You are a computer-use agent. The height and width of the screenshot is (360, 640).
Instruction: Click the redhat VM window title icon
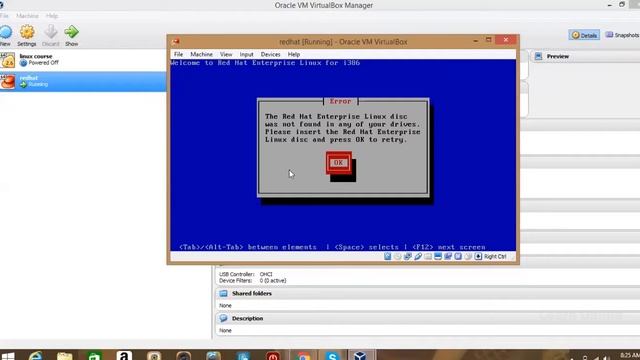pos(176,42)
